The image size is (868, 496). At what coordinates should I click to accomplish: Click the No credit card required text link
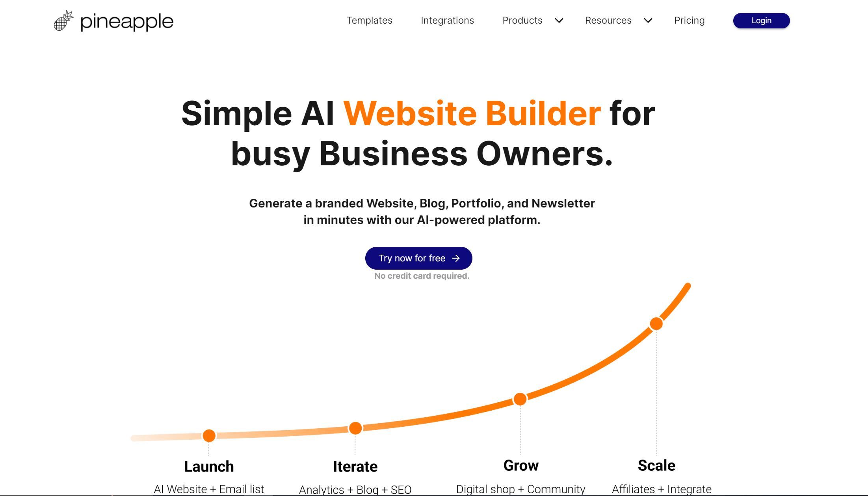pos(422,276)
